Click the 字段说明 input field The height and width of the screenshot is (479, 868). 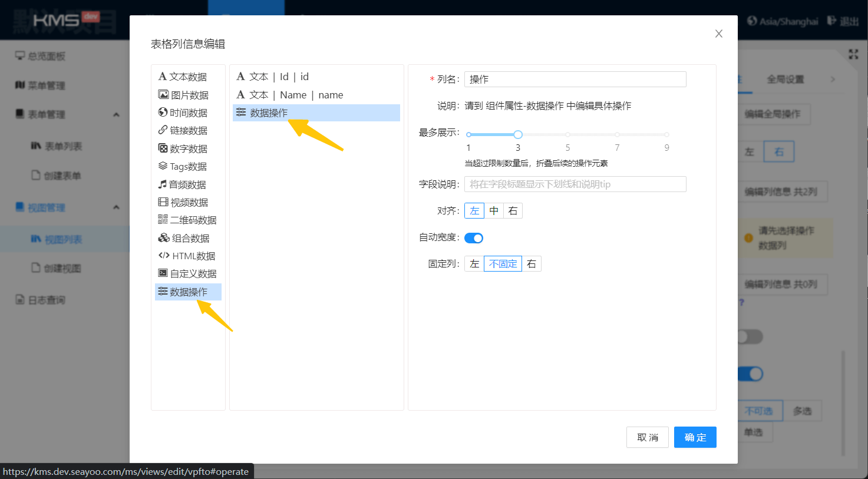tap(575, 184)
